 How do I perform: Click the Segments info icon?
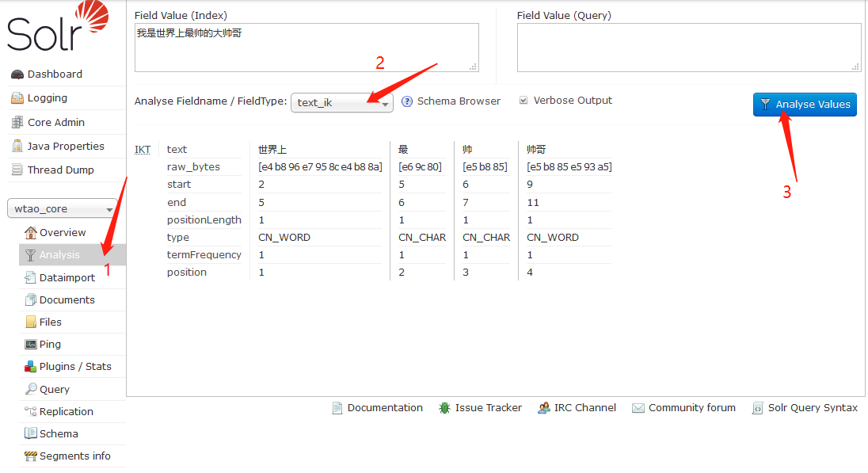[30, 456]
